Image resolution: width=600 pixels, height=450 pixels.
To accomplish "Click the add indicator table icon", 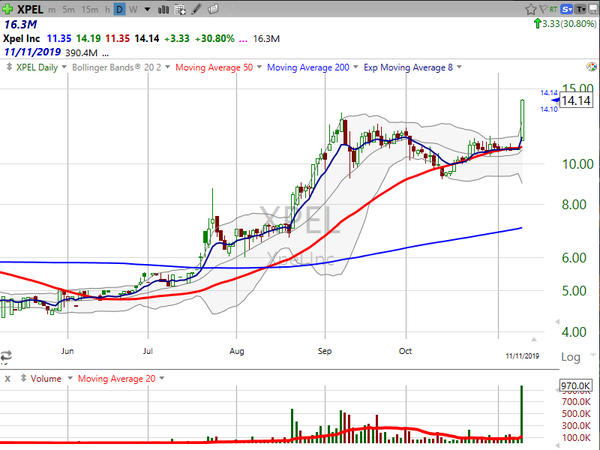I will [180, 9].
